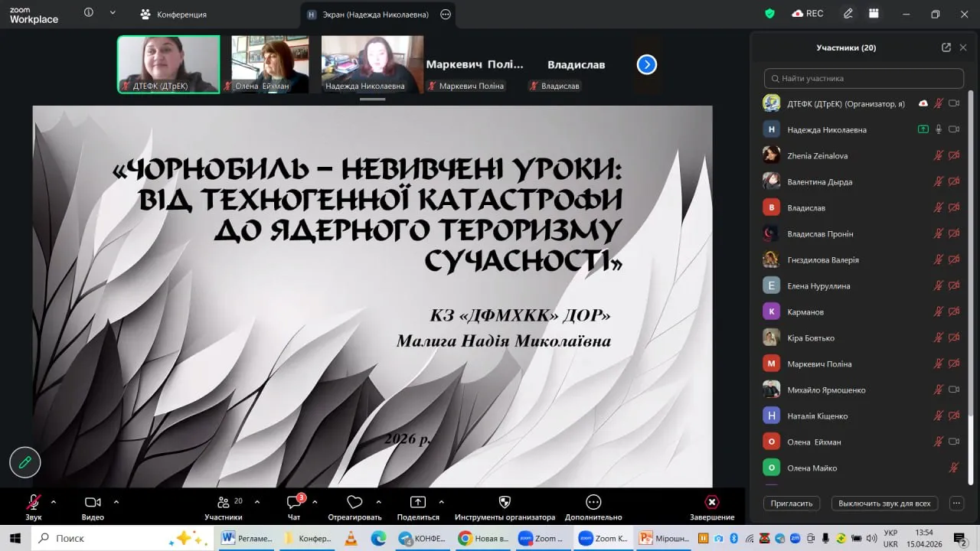Expand video options arrow beside Видео
The height and width of the screenshot is (551, 980).
[116, 502]
